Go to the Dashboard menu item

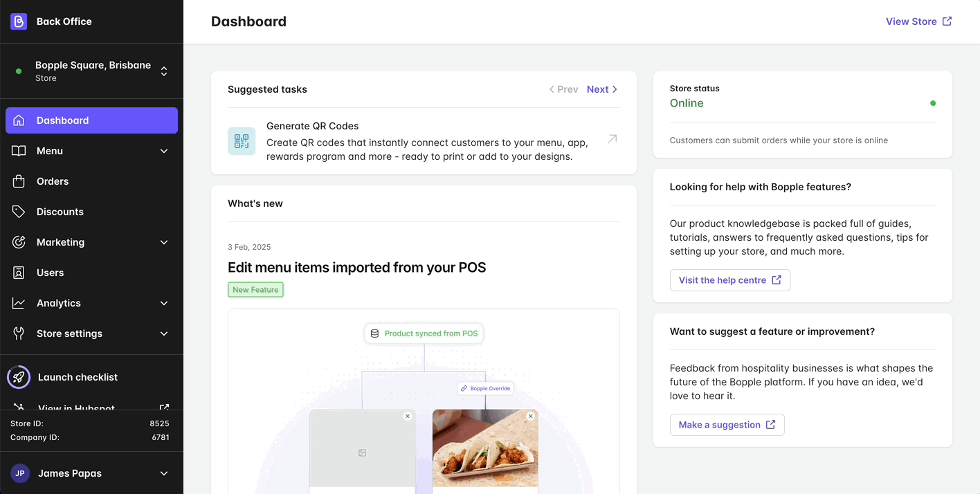click(91, 120)
